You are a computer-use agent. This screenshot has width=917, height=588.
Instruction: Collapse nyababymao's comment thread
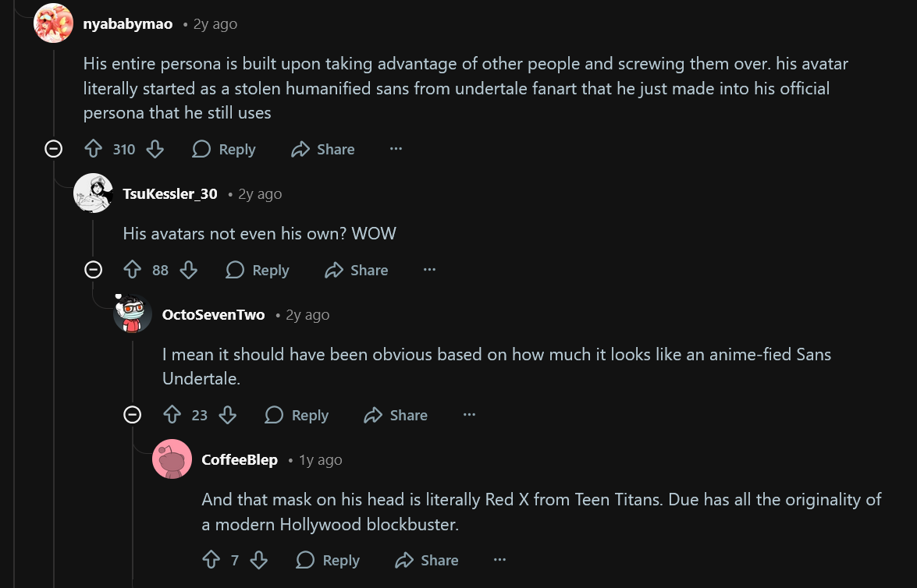[53, 149]
